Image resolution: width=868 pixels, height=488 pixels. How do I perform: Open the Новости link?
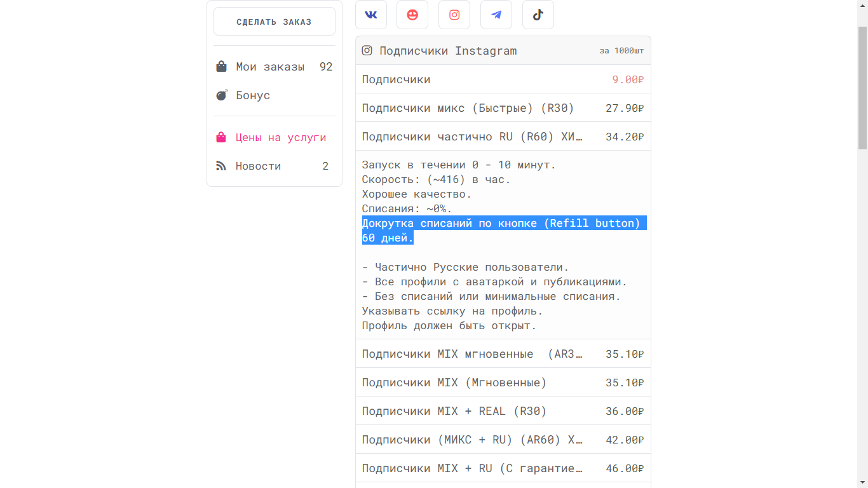click(258, 166)
